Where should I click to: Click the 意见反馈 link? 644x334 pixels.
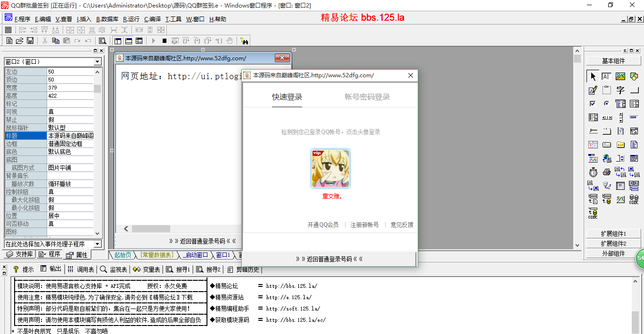point(402,225)
